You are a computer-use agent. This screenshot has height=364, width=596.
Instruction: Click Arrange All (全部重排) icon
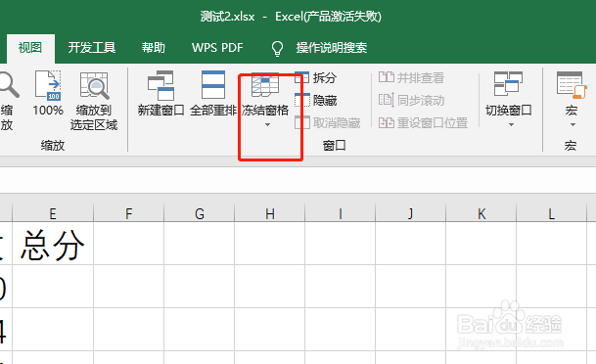[x=213, y=85]
